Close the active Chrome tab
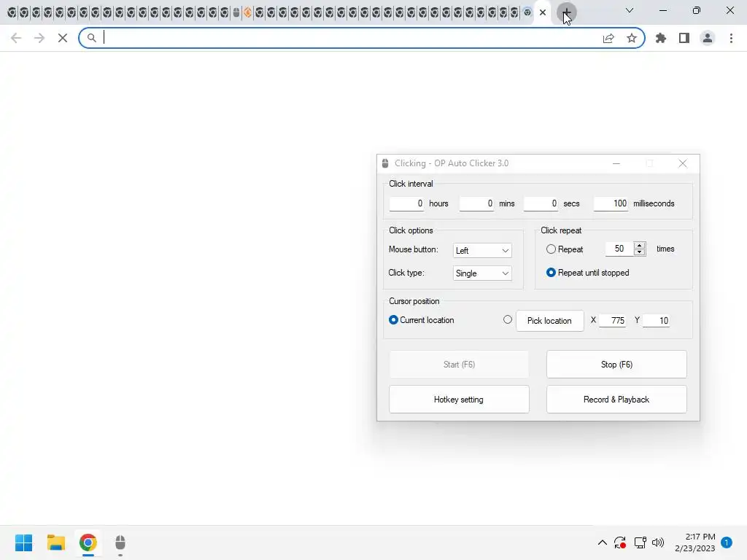Screen dimensions: 747x560 [543, 12]
